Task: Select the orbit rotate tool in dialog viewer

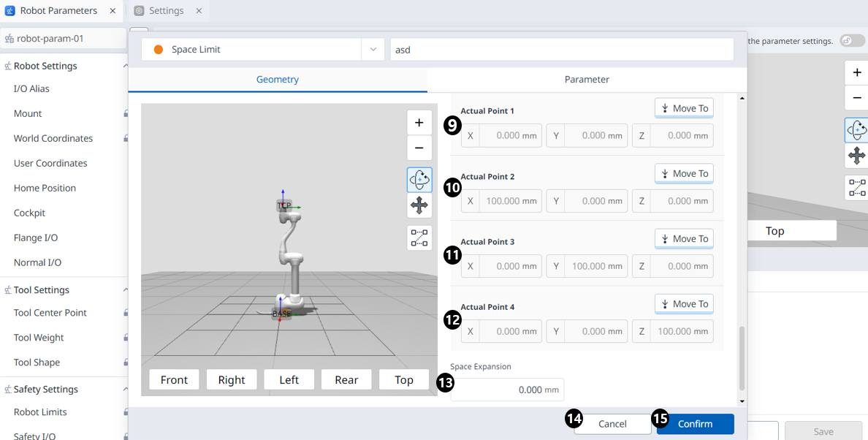Action: coord(419,180)
